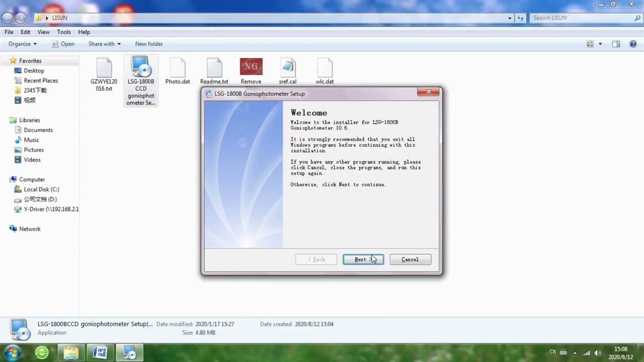Open Desktop in the navigation pane

pyautogui.click(x=34, y=71)
